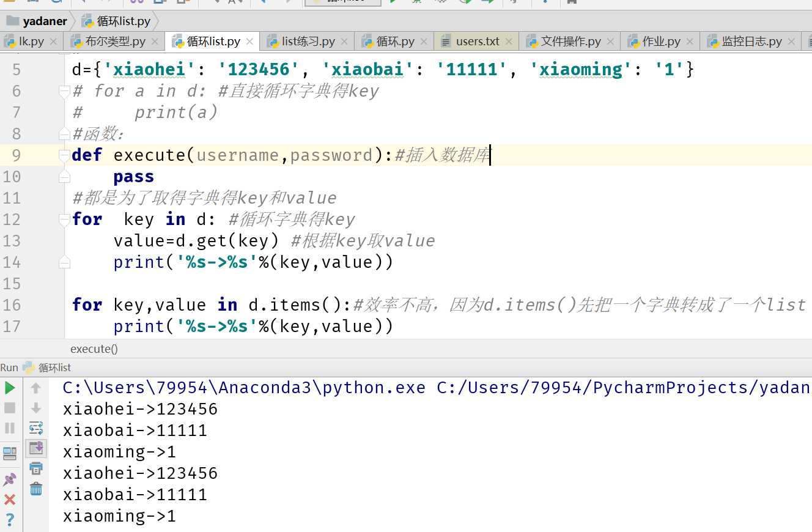This screenshot has width=812, height=532.
Task: Toggle Scroll to the end in console
Action: (36, 448)
